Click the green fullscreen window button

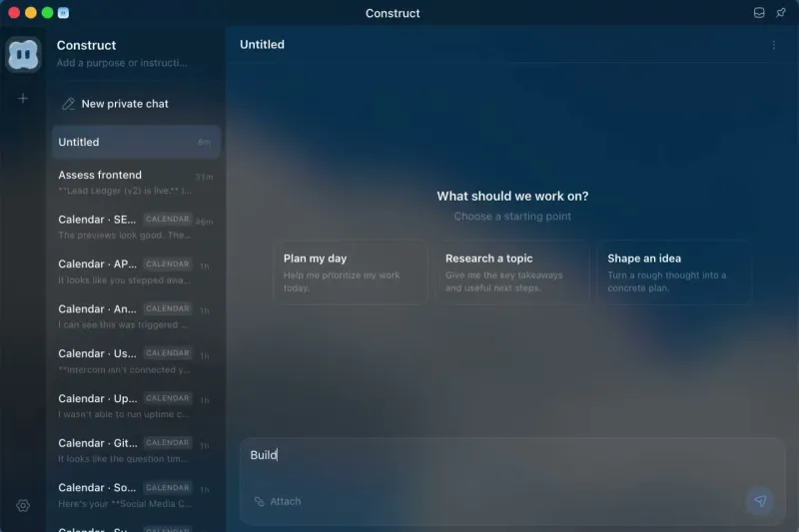click(47, 13)
